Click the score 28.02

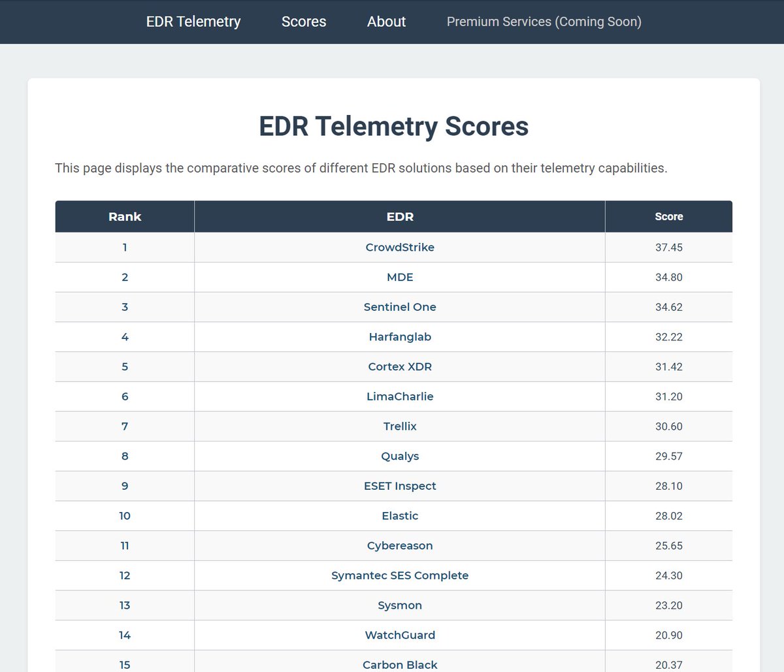669,516
